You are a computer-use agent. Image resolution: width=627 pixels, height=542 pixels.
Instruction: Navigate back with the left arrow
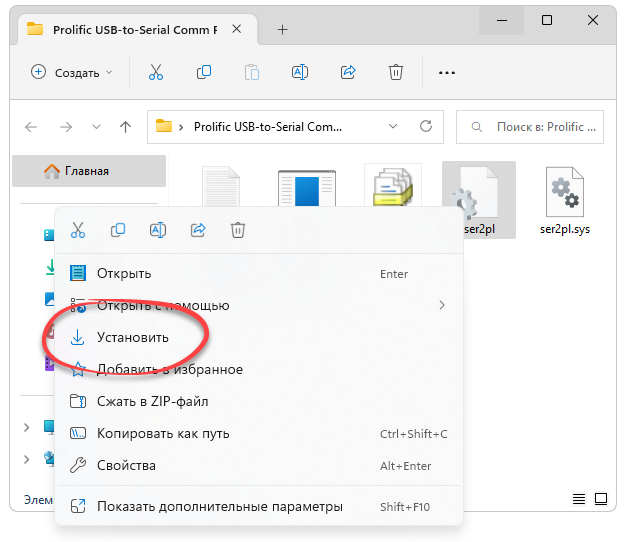[31, 127]
